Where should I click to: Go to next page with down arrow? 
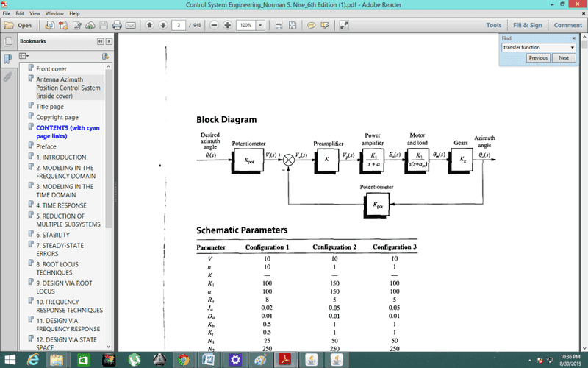(x=163, y=25)
